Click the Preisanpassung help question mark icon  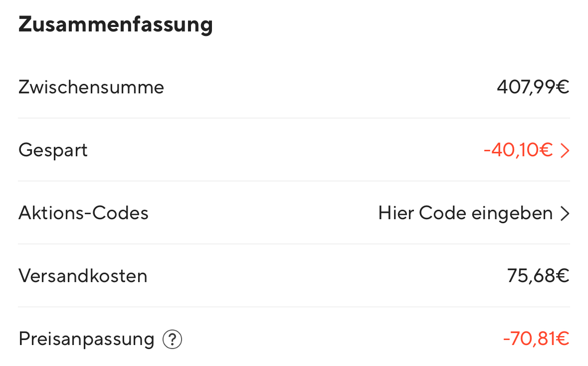tap(173, 340)
